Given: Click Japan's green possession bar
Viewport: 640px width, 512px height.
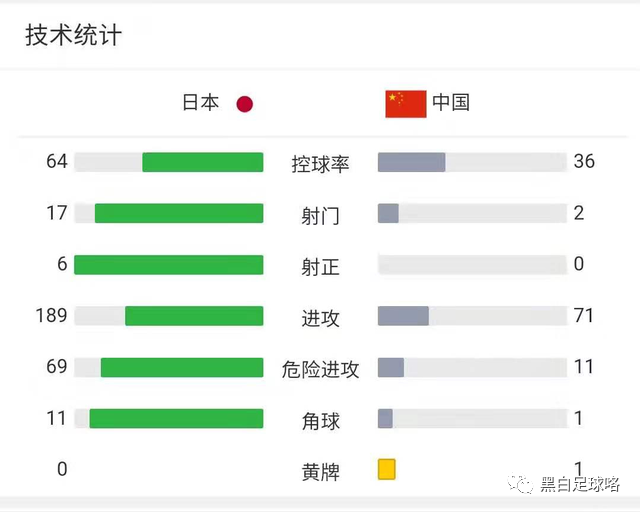Looking at the screenshot, I should (202, 162).
